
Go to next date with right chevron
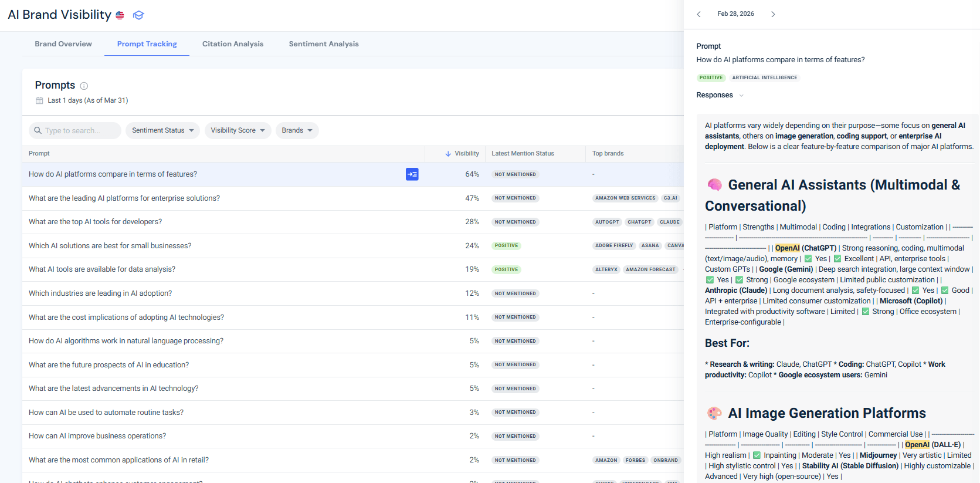(x=773, y=14)
